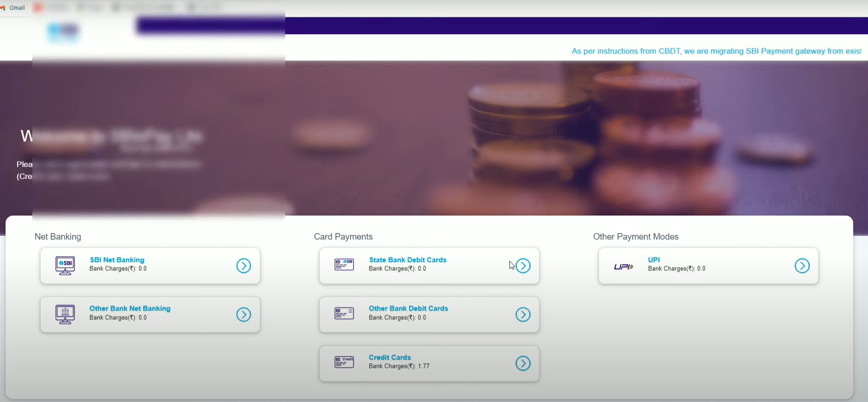Screen dimensions: 868x402
Task: Select UPI payment mode link
Action: click(x=654, y=260)
